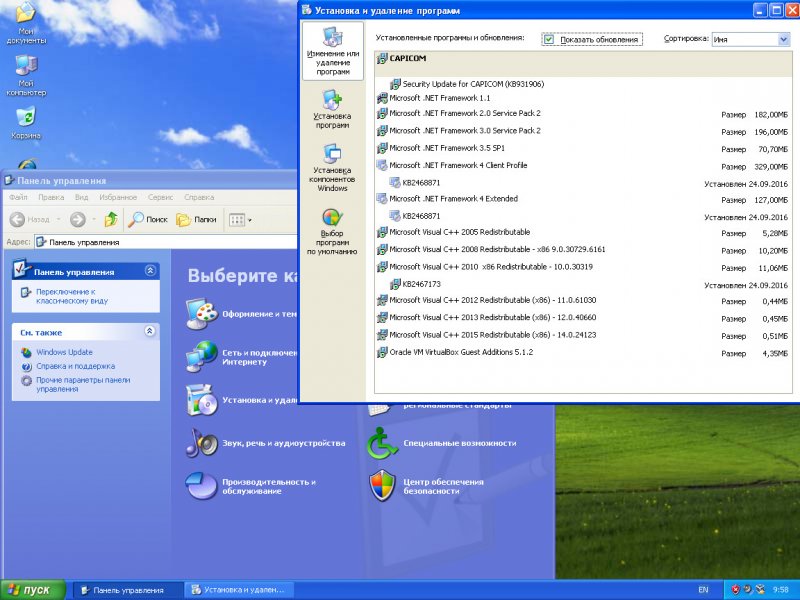800x600 pixels.
Task: Open 'Справка' menu in Панель управления window
Action: [x=199, y=197]
